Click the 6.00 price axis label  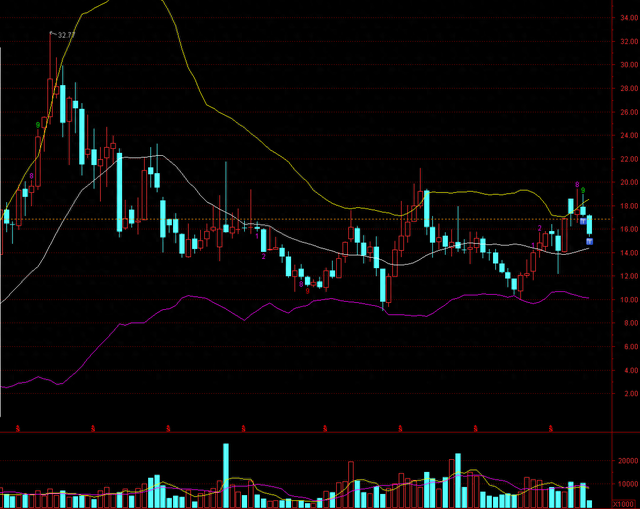pos(631,347)
